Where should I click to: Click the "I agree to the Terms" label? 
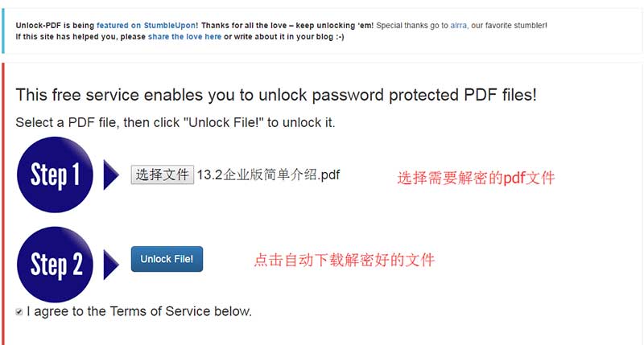pyautogui.click(x=139, y=311)
